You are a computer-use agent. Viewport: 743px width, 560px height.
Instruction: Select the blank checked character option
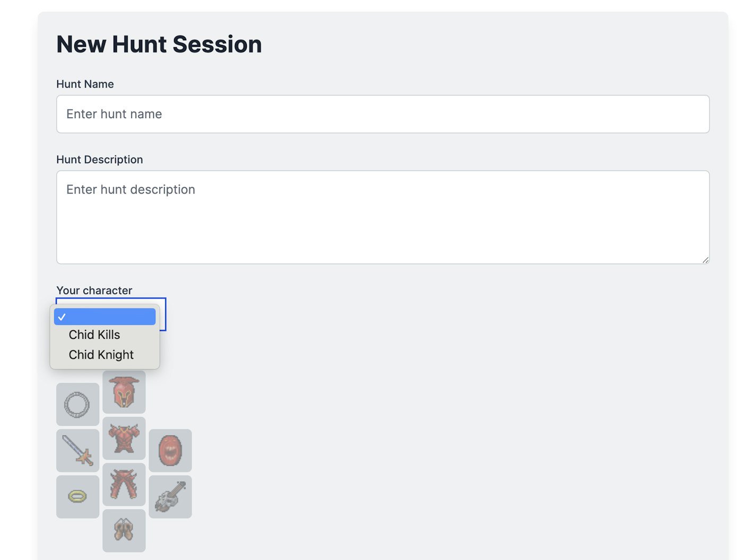[105, 317]
